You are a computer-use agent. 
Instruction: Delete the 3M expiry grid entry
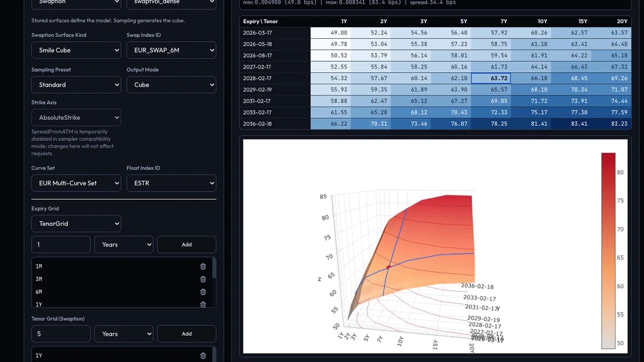point(203,279)
